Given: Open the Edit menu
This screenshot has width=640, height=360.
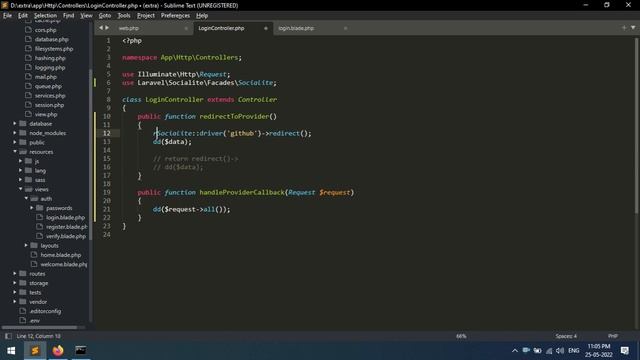Looking at the screenshot, I should [22, 16].
